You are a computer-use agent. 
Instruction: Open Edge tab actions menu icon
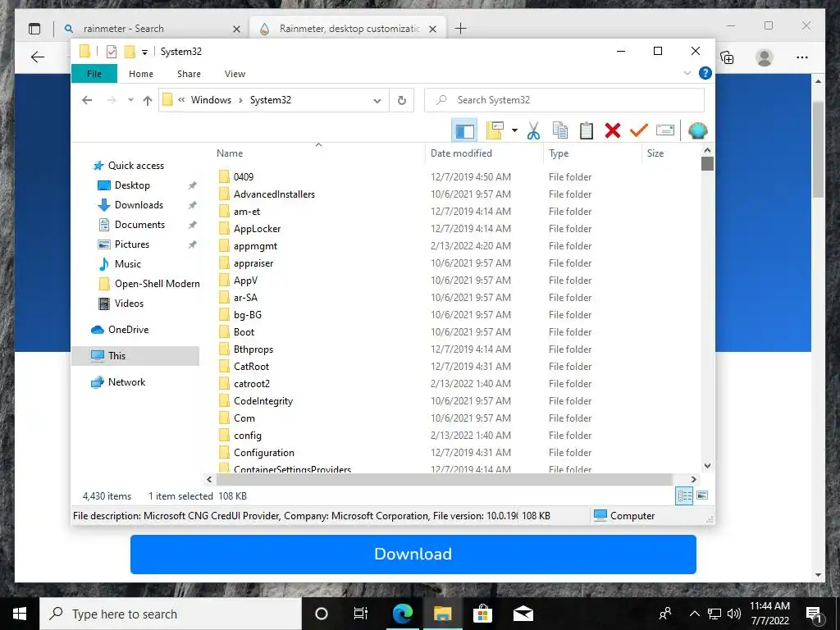point(34,29)
